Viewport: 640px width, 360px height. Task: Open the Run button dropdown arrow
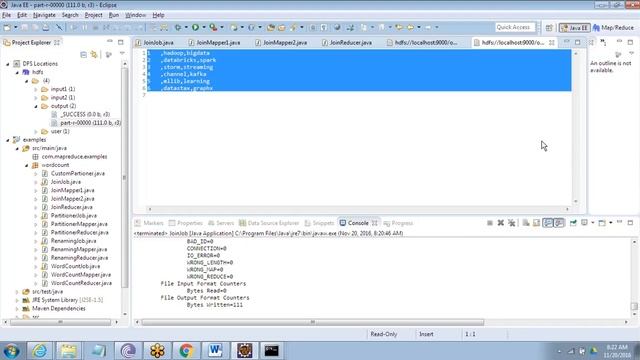pos(204,27)
